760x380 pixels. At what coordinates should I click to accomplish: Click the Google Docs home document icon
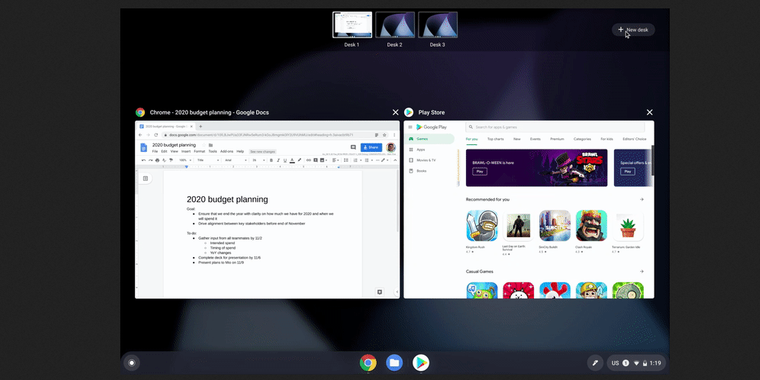[x=143, y=147]
